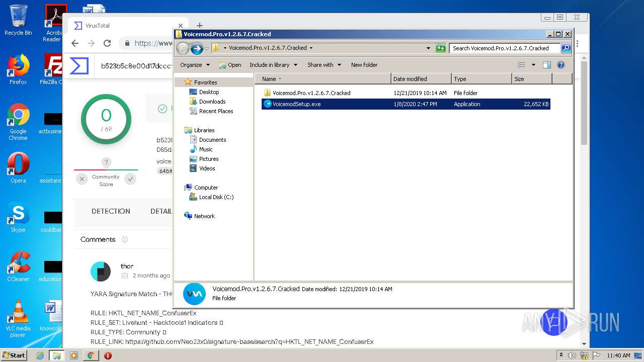Open Acrobat Reader desktop shortcut
Screen dimensions: 644x362
click(x=52, y=23)
